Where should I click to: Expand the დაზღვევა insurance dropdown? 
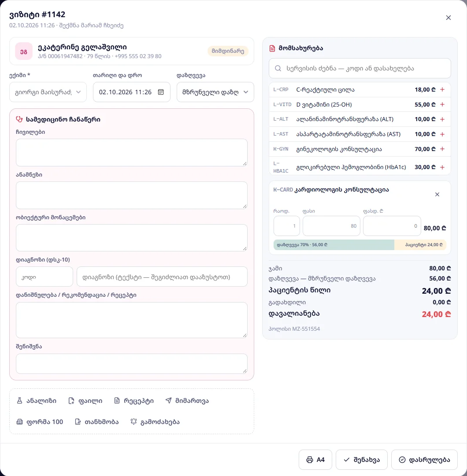[x=215, y=92]
